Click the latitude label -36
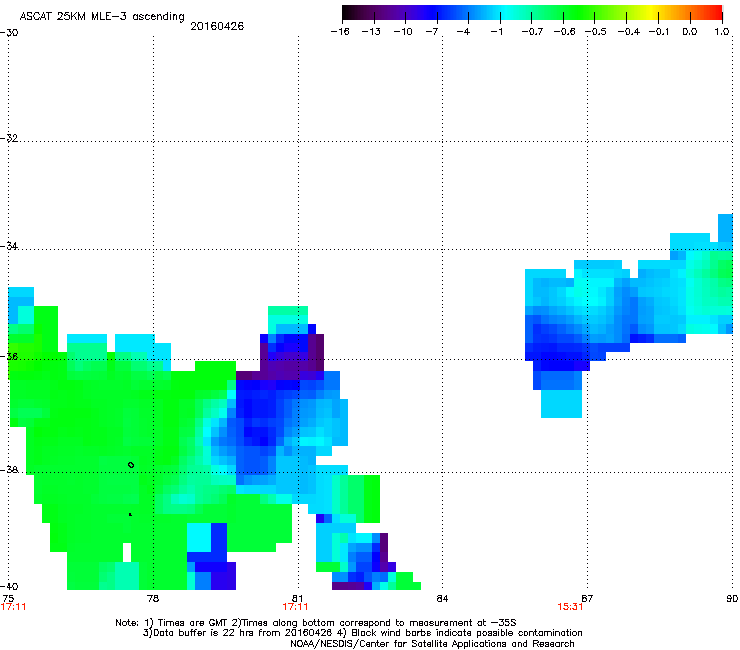 (9, 356)
